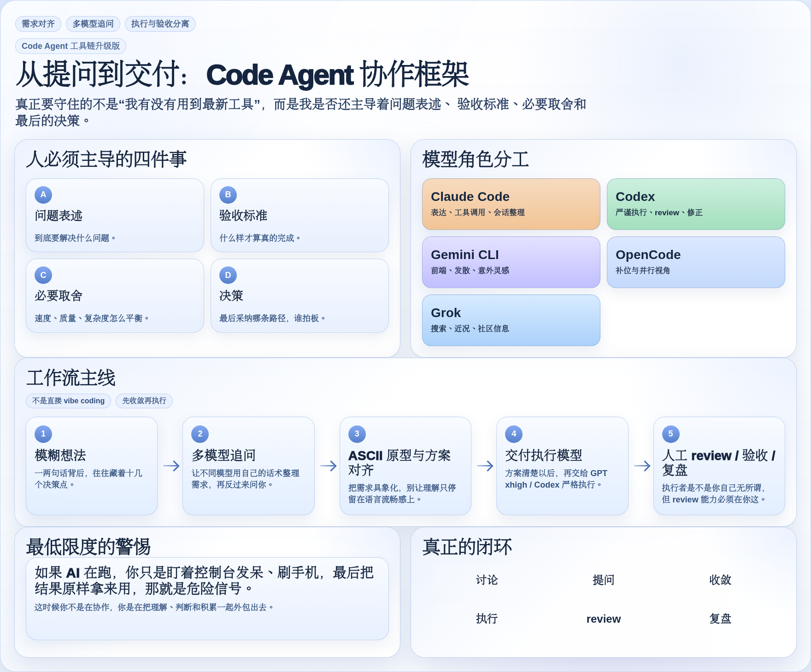Expand the Grok model card
Screen dimensions: 811x672
click(511, 320)
